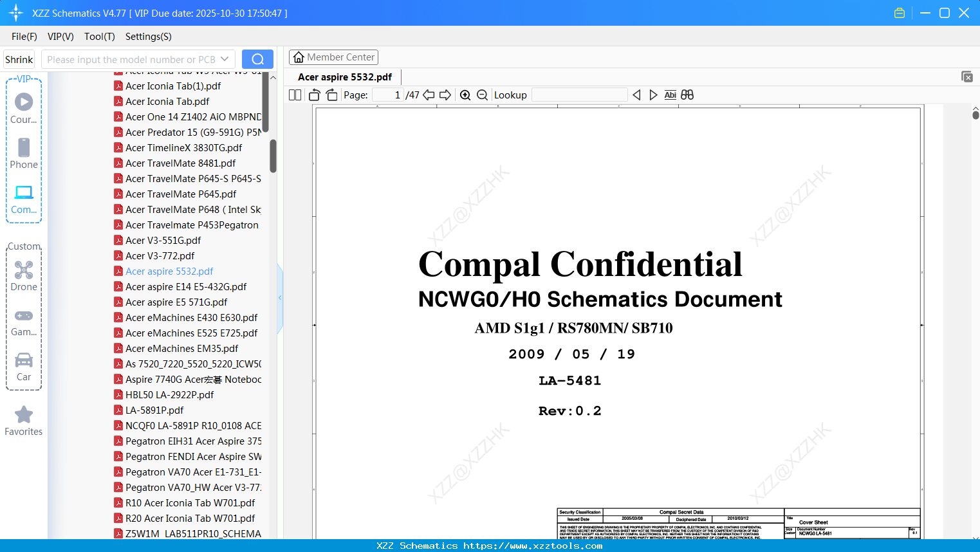
Task: Open the Tool(T) menu
Action: tap(100, 37)
